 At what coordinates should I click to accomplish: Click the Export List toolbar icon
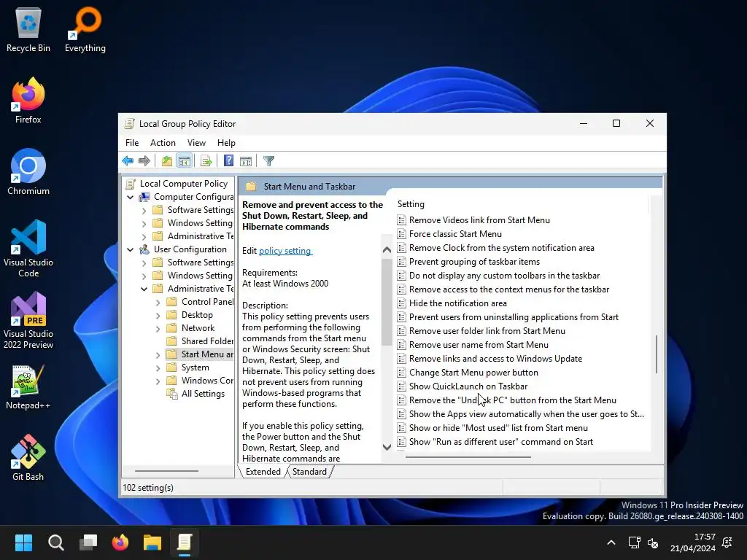[206, 161]
